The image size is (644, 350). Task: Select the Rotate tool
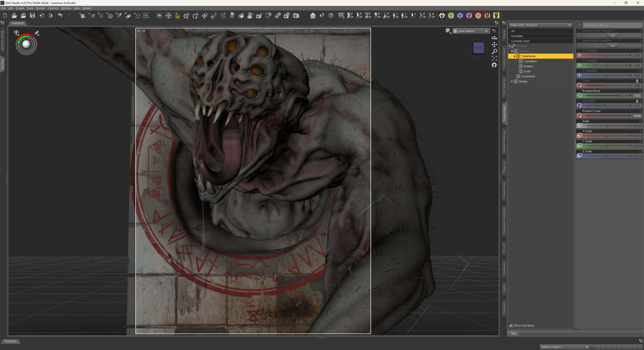coord(196,16)
